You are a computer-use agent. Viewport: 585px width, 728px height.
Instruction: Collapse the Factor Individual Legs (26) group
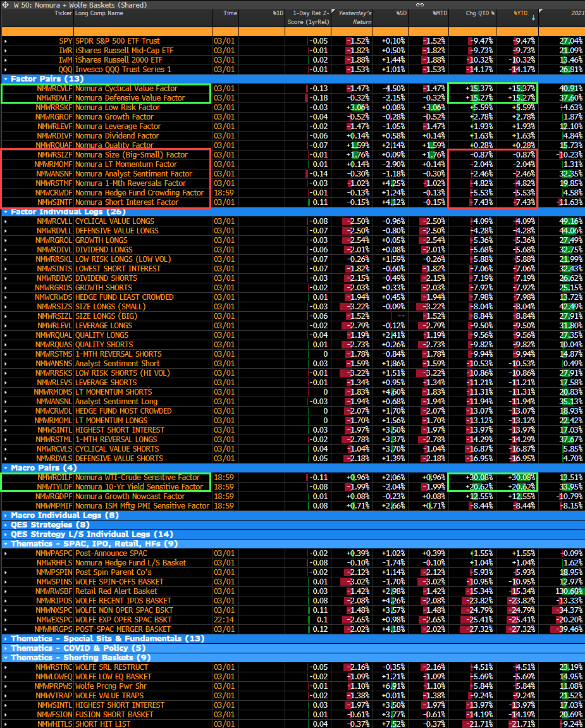click(x=6, y=212)
